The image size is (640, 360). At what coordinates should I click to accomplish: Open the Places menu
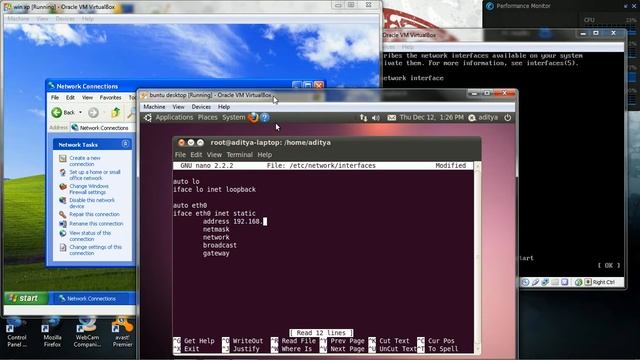[x=207, y=118]
